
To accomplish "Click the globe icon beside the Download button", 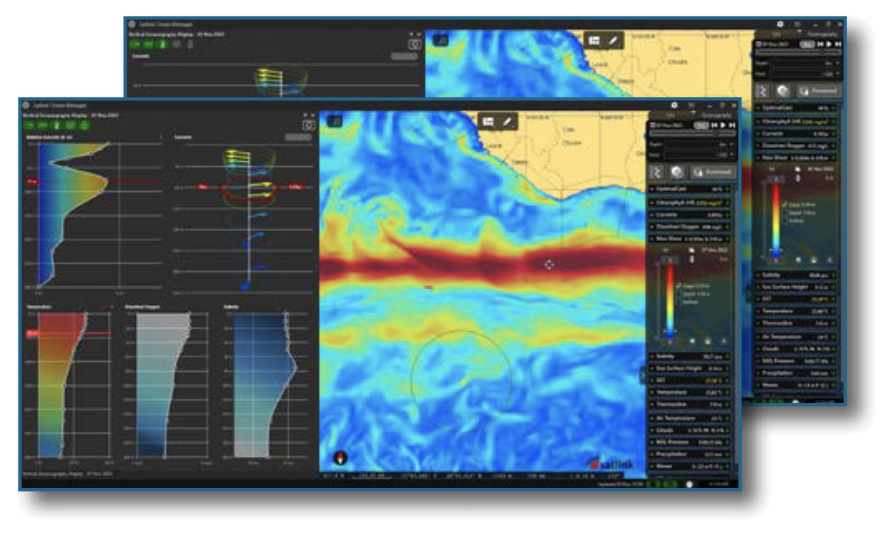I will tap(677, 172).
